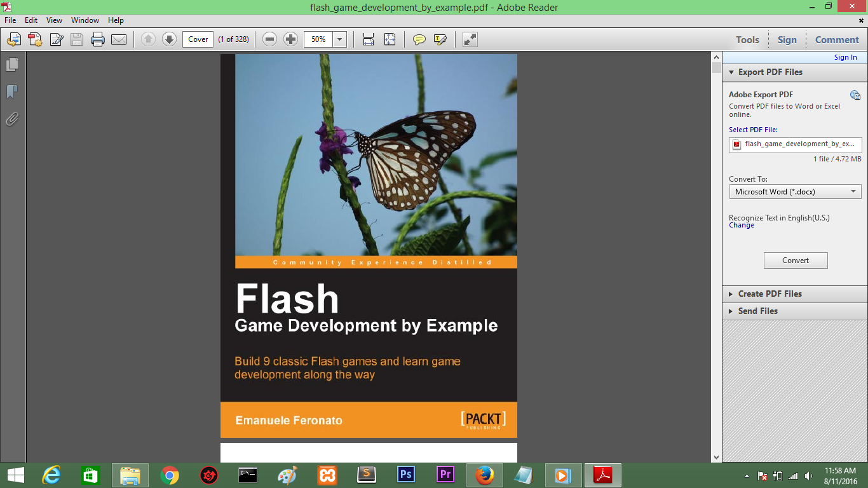868x488 pixels.
Task: Zoom out the document
Action: (x=269, y=39)
